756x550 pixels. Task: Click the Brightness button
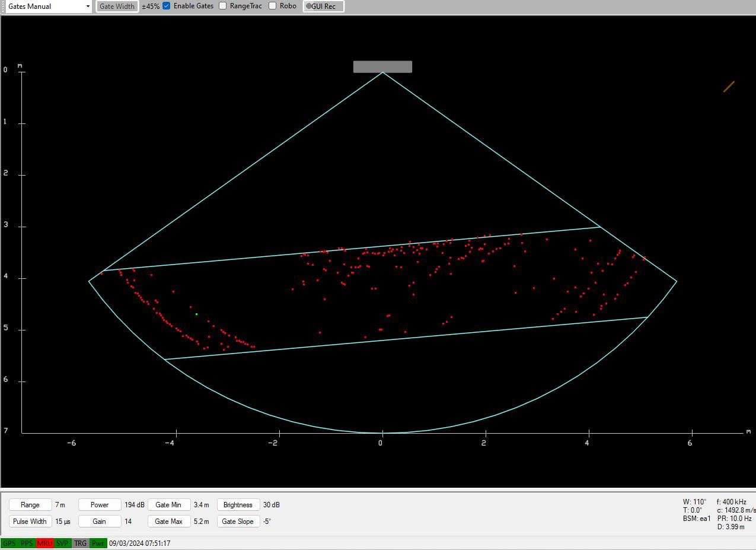pyautogui.click(x=238, y=505)
